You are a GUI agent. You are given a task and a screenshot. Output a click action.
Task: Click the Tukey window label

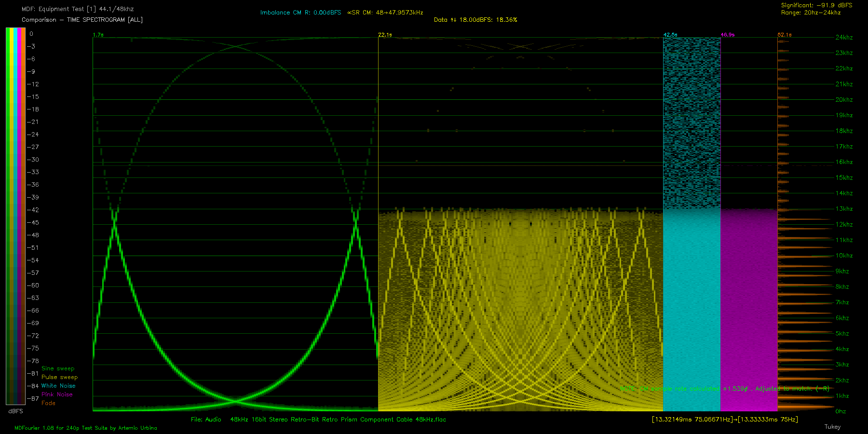(x=832, y=427)
